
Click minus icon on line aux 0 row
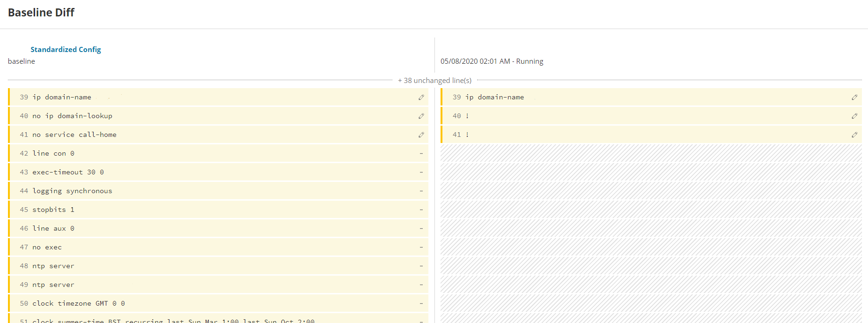pyautogui.click(x=421, y=228)
